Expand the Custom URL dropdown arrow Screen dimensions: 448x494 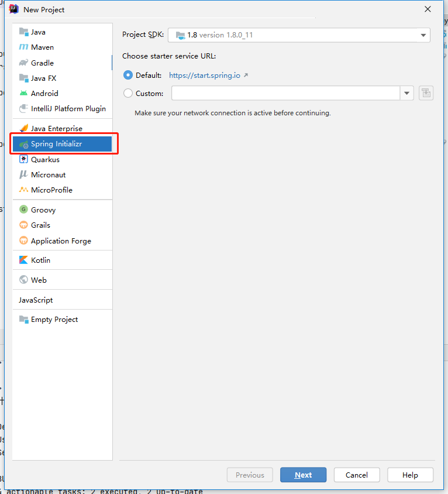click(406, 93)
